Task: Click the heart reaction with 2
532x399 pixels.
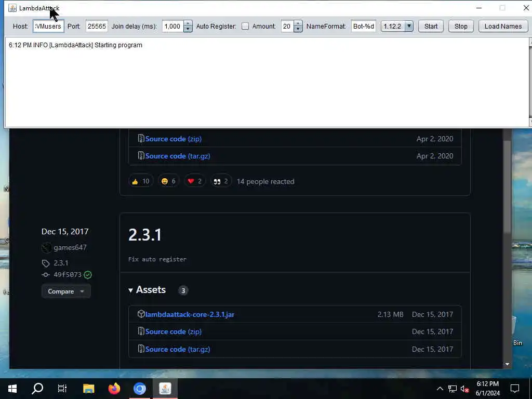Action: pos(195,181)
